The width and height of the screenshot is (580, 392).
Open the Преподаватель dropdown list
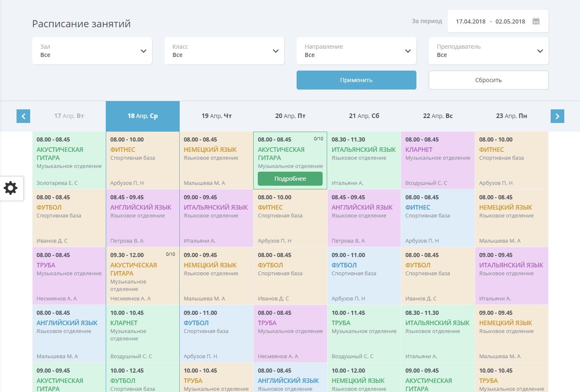(x=489, y=51)
